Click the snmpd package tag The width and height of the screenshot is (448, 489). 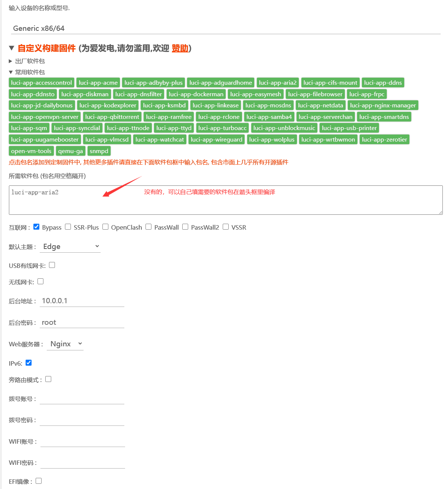pos(99,151)
